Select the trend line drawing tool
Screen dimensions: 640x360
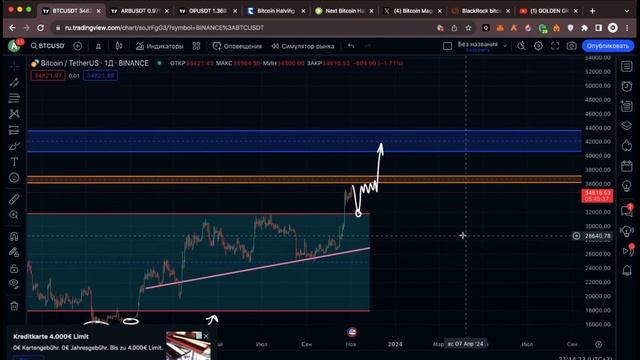(x=14, y=82)
